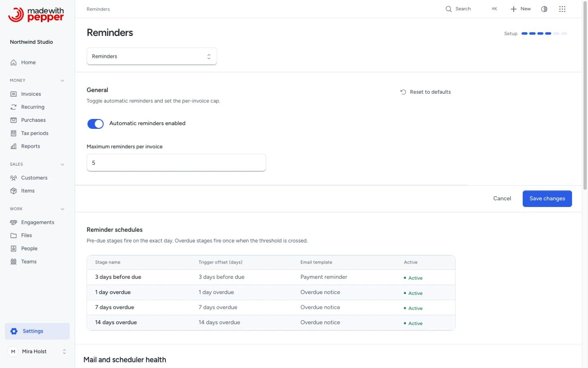Click the Active status in the 14 days overdue row

[413, 323]
